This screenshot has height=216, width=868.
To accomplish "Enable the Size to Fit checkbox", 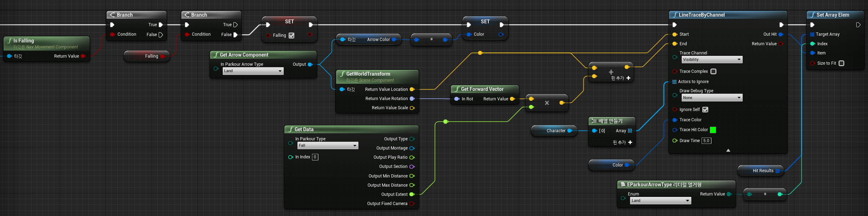I will click(841, 63).
